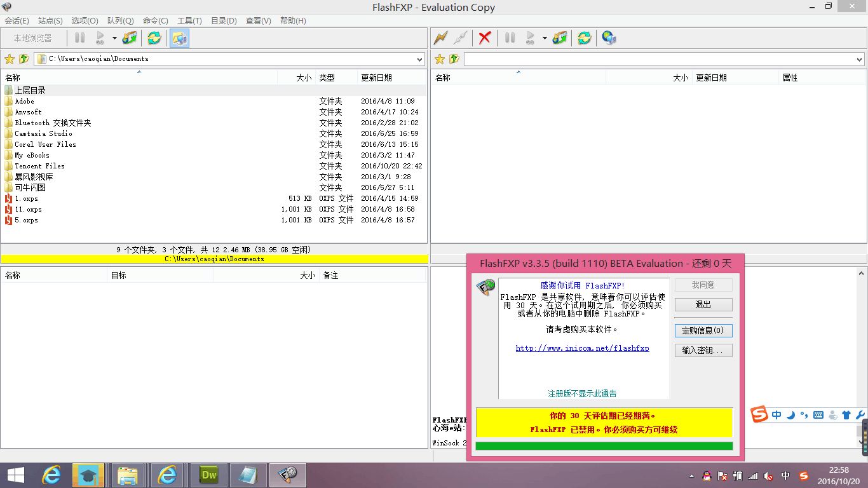Image resolution: width=868 pixels, height=488 pixels.
Task: Click the 输入密钥... button
Action: coord(703,350)
